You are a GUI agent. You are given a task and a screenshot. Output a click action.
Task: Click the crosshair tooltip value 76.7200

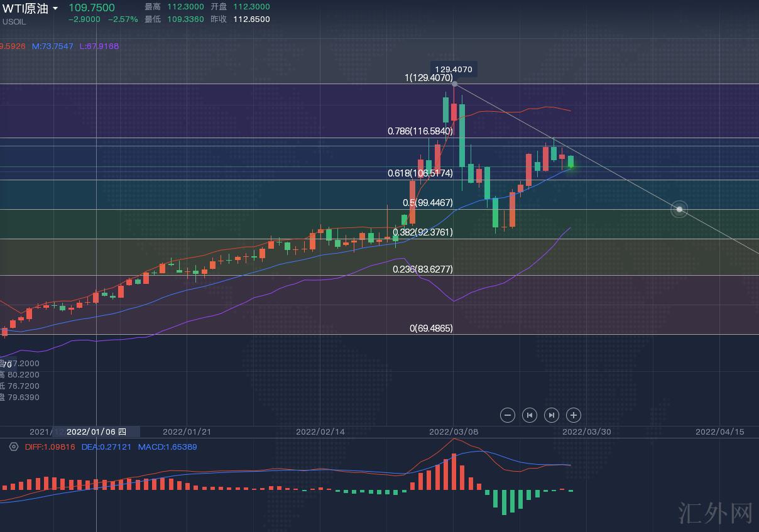tap(23, 386)
